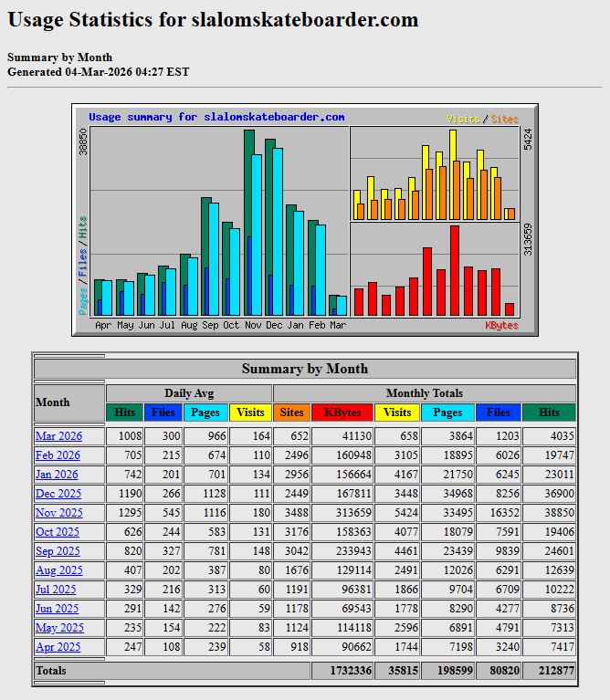This screenshot has width=610, height=700.
Task: Open the Mar 2026 monthly report
Action: [58, 436]
